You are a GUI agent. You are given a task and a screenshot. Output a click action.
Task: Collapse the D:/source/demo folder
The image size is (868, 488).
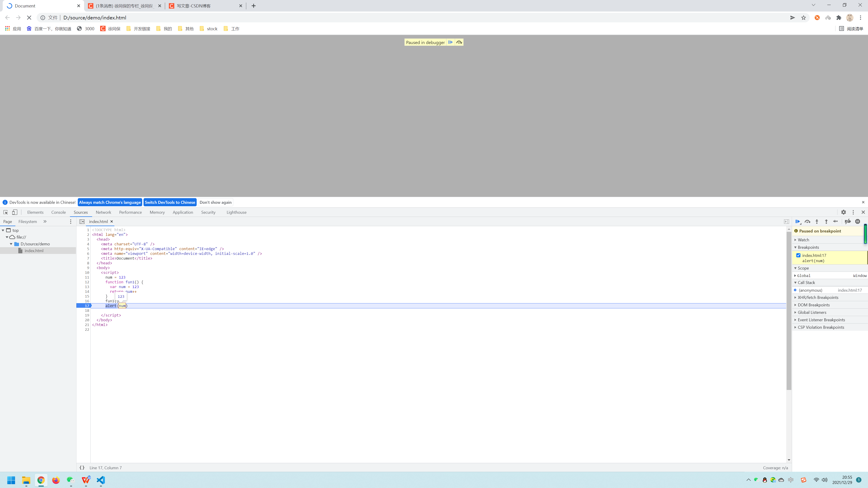tap(11, 244)
